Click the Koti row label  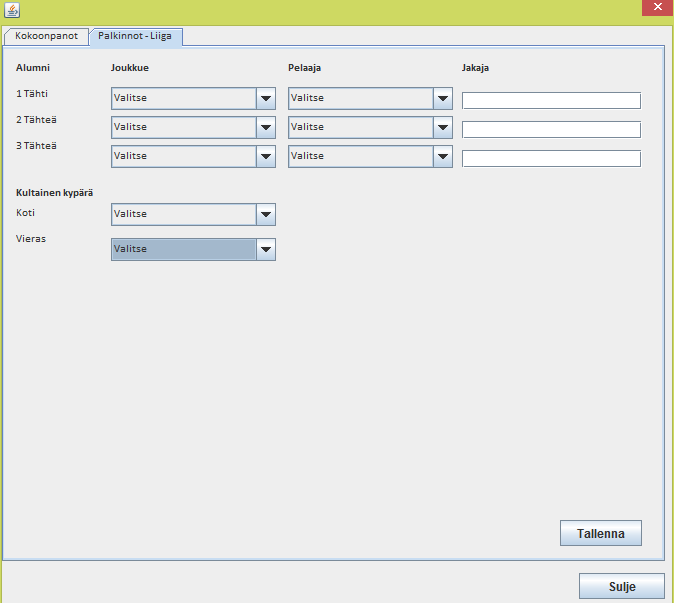click(x=25, y=213)
